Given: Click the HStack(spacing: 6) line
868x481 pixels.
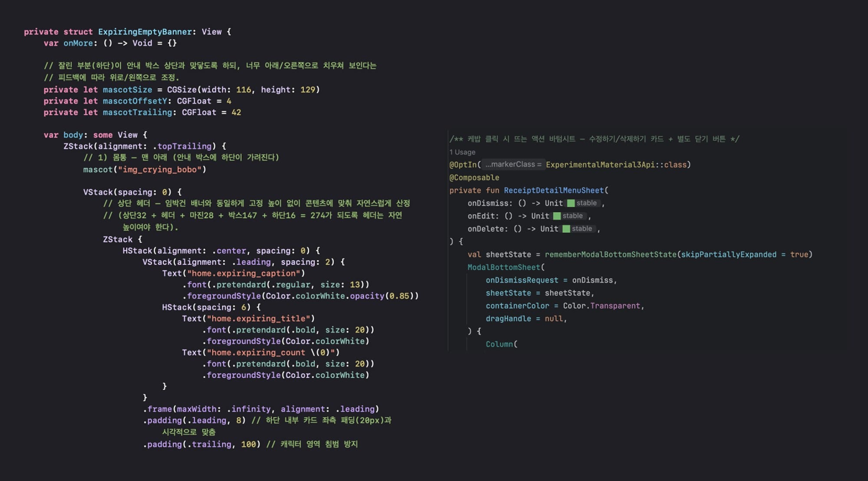Looking at the screenshot, I should point(211,307).
